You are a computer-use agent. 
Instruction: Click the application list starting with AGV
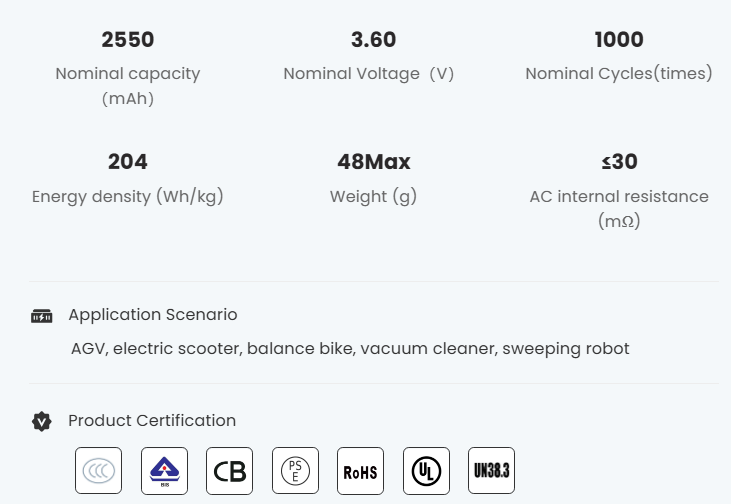tap(350, 349)
